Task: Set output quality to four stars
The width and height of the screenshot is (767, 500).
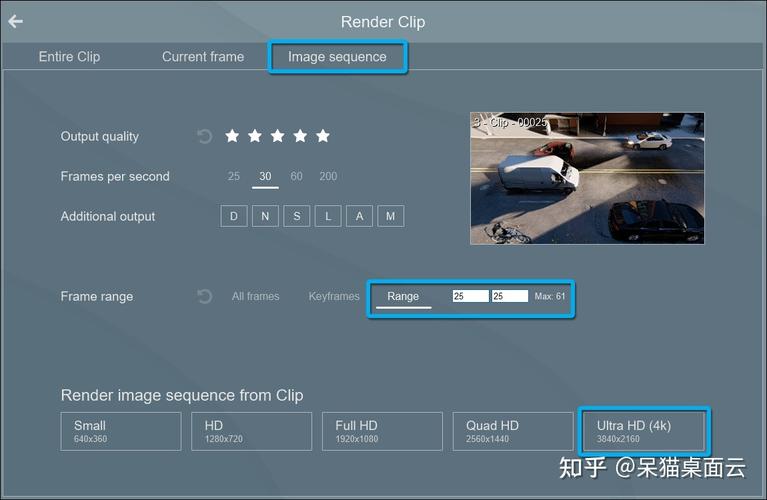Action: 300,136
